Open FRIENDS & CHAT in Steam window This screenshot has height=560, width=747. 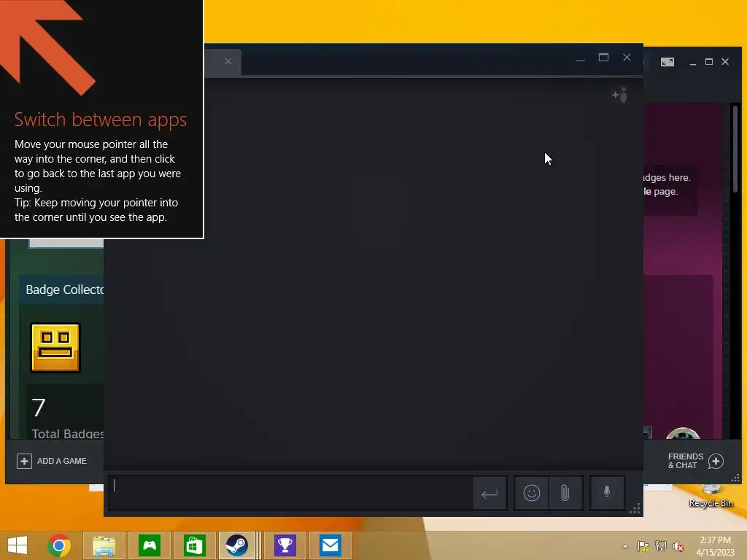(696, 461)
